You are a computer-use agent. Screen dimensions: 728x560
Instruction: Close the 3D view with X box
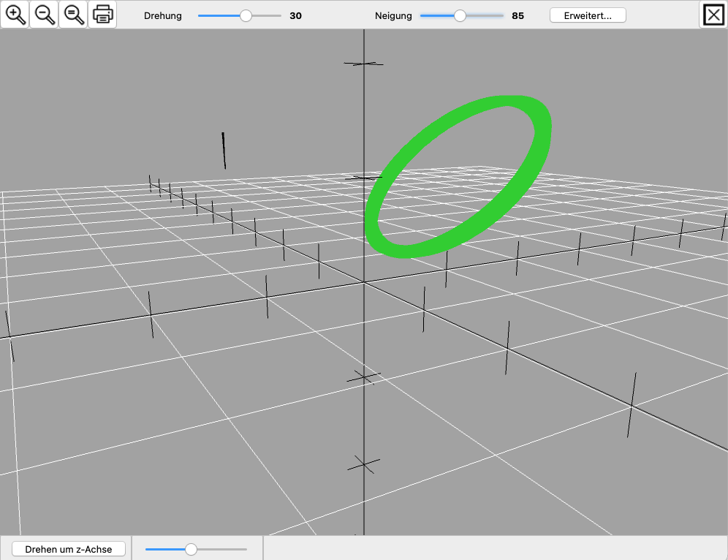713,15
